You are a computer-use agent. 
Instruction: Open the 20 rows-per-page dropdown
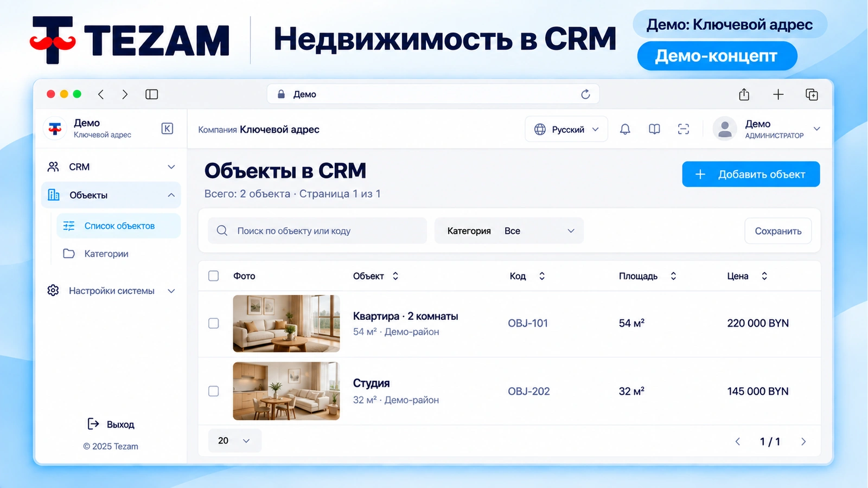tap(235, 440)
